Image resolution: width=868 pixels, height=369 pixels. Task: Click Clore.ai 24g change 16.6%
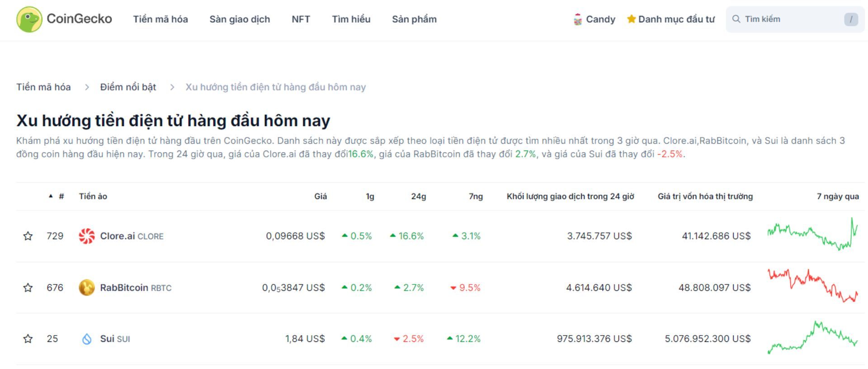(407, 236)
